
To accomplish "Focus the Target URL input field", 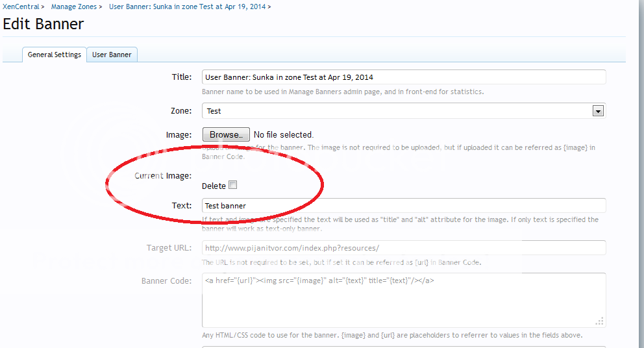I will point(403,248).
